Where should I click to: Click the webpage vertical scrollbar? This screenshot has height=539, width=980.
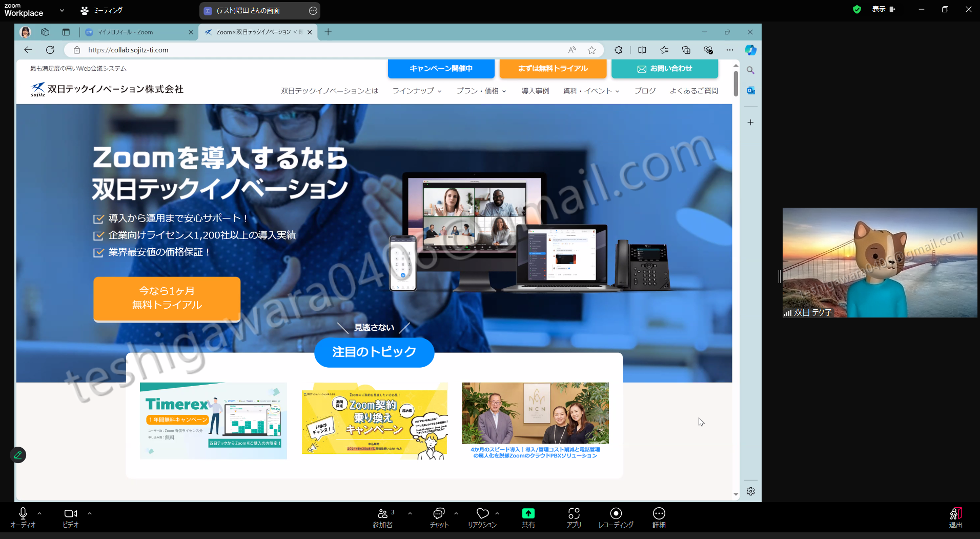click(736, 84)
